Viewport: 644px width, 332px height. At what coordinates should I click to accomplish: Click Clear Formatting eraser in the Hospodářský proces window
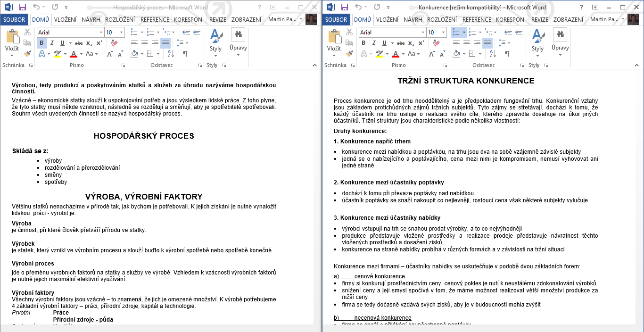114,43
